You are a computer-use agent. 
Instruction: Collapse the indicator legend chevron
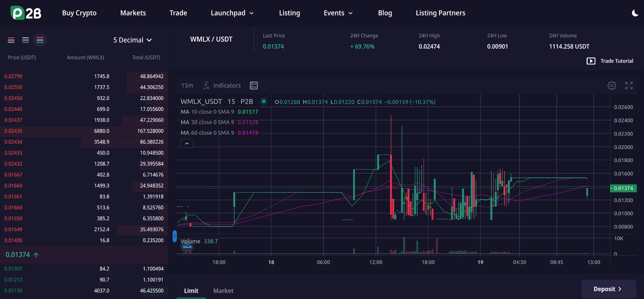pyautogui.click(x=187, y=144)
